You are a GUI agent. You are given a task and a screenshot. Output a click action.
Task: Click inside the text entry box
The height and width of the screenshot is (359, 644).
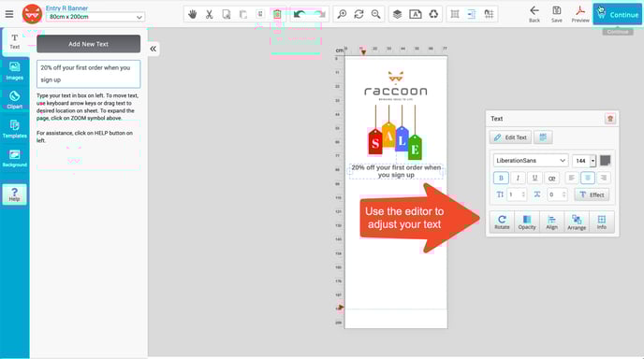88,74
